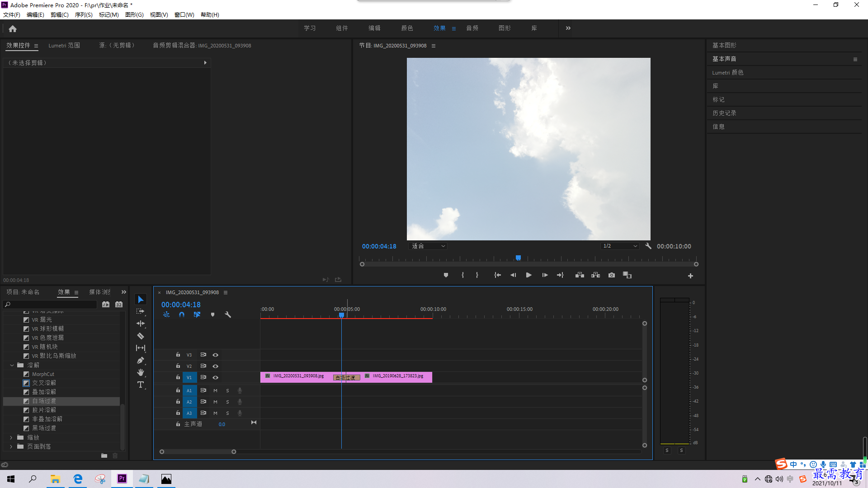
Task: Open 窗口(W) menu
Action: pos(184,15)
